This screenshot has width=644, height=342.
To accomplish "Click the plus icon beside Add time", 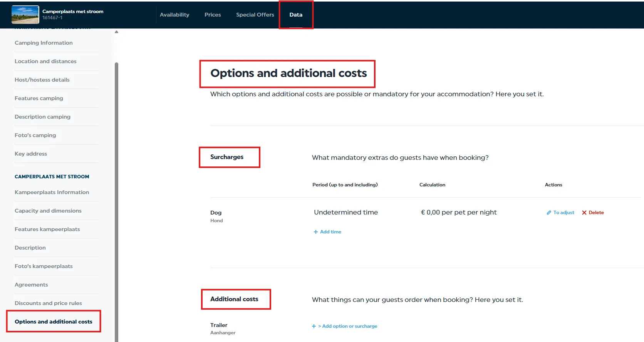I will [x=316, y=232].
